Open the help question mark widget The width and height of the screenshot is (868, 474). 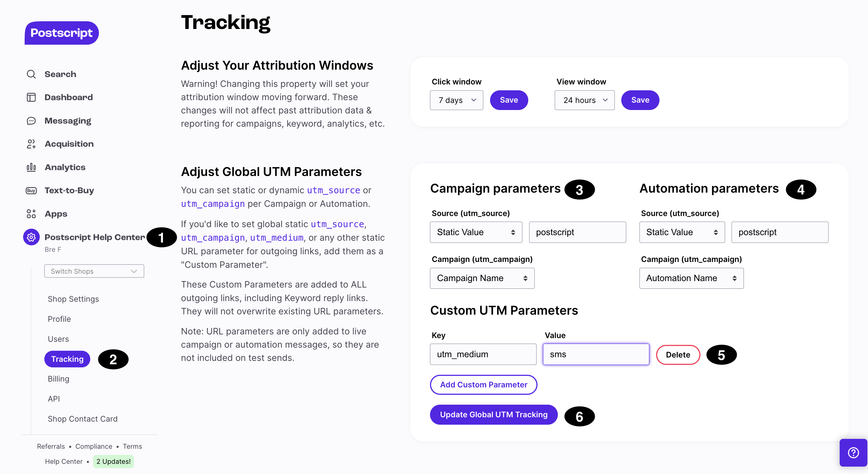tap(853, 452)
